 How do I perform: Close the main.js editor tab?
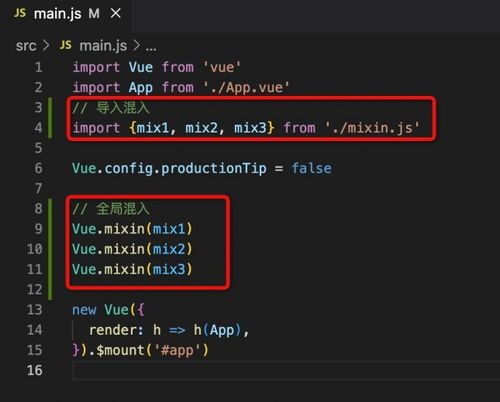(116, 14)
